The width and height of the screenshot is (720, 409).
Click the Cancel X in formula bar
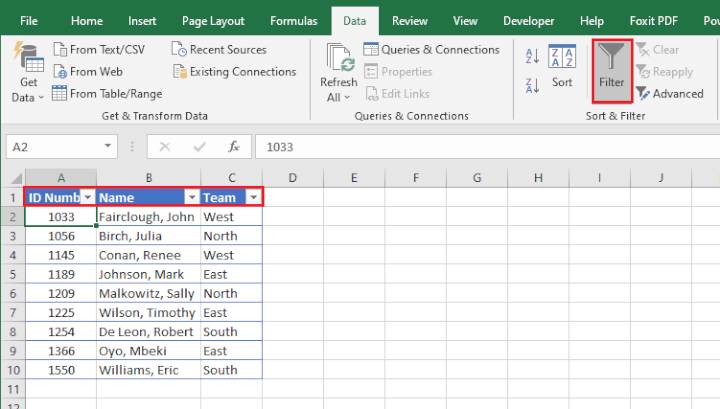click(165, 147)
